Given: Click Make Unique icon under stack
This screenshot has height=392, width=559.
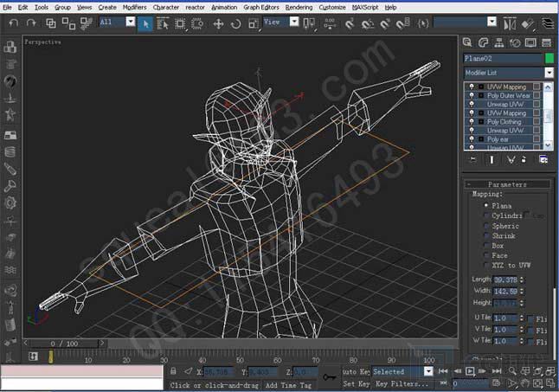Looking at the screenshot, I should click(511, 159).
